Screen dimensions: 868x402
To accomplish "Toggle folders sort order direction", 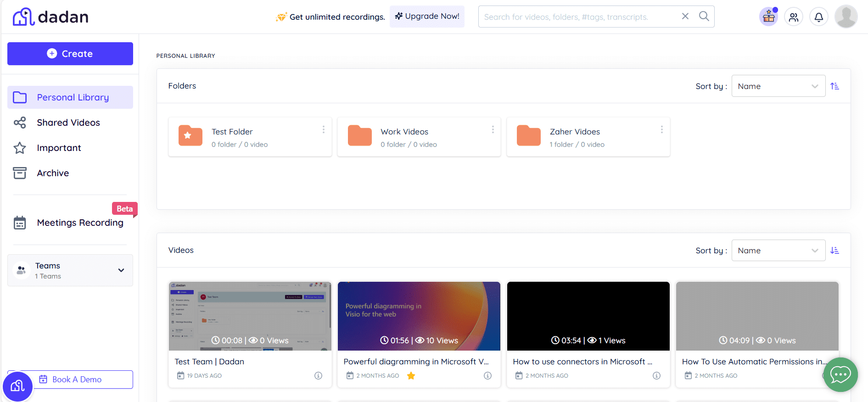I will coord(834,86).
